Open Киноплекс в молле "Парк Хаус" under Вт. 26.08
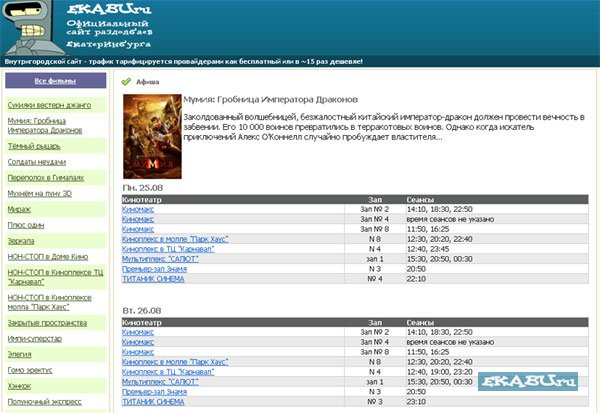Viewport: 600px width, 413px height. click(x=175, y=362)
